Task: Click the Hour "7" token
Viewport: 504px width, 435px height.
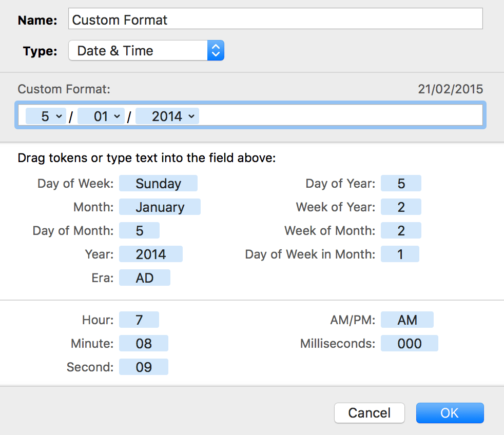Action: point(139,320)
